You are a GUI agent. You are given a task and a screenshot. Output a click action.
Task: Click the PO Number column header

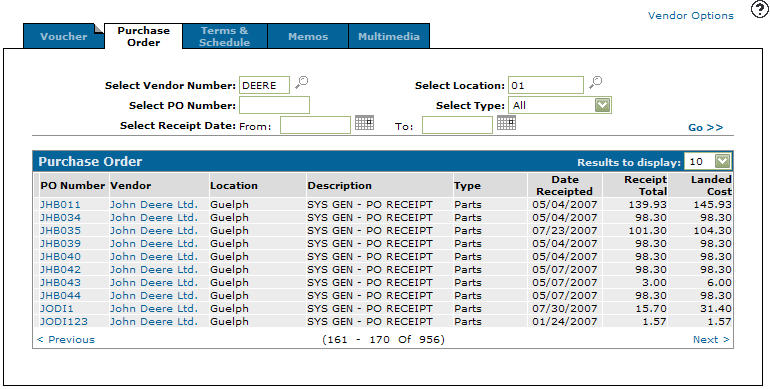(x=72, y=186)
